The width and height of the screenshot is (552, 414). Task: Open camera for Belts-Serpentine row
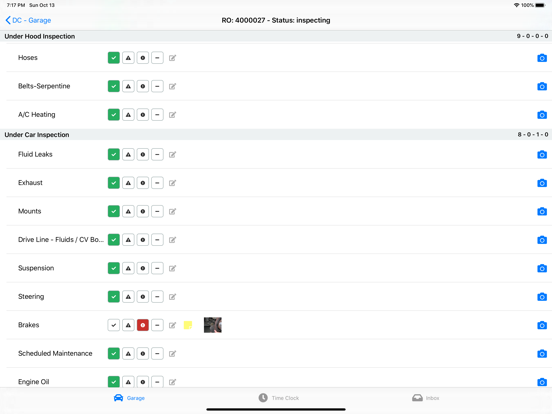(x=542, y=86)
